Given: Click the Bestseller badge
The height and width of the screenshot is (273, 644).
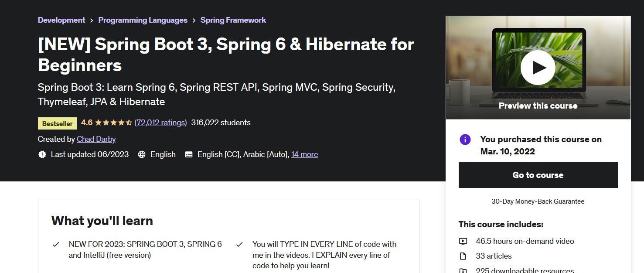Looking at the screenshot, I should click(58, 123).
